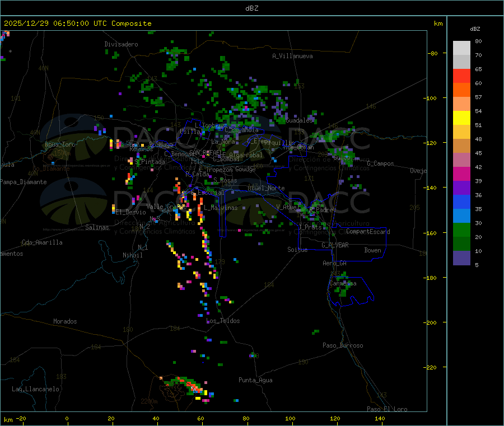This screenshot has height=426, width=504.
Task: Select the 39 dBZ purple color swatch
Action: [461, 188]
